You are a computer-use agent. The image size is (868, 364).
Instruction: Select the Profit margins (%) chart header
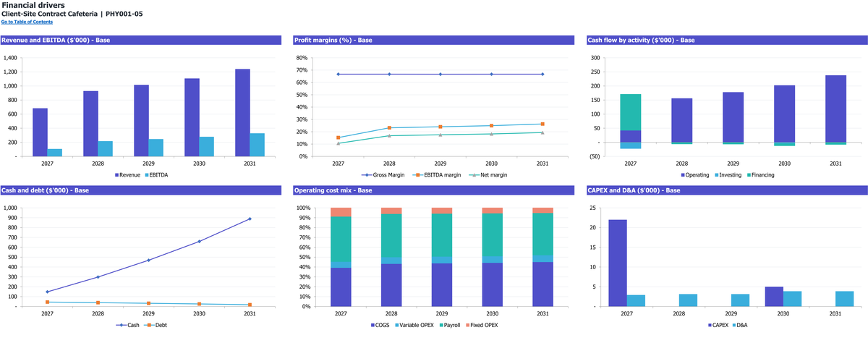[435, 40]
